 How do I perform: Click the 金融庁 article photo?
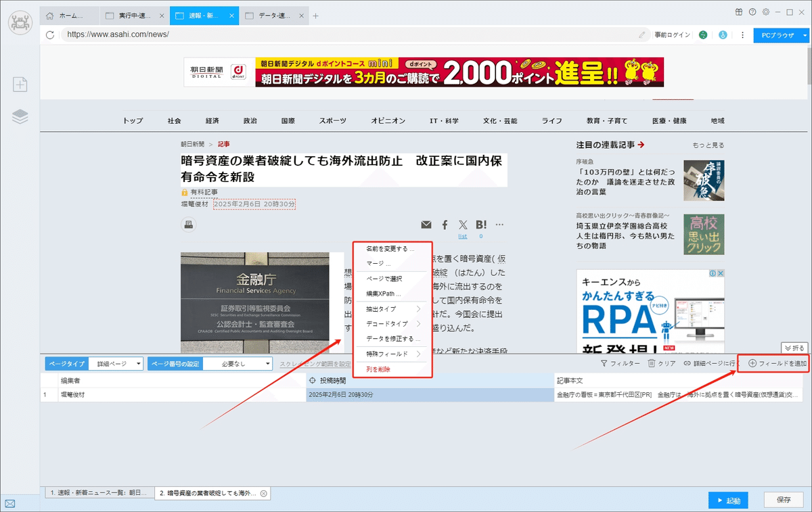(254, 303)
